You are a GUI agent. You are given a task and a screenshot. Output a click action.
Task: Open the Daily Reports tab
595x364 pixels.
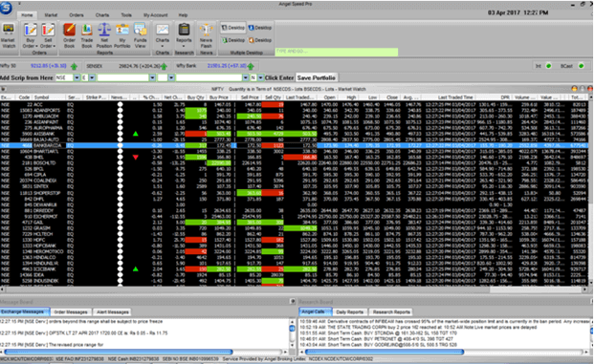(x=349, y=312)
